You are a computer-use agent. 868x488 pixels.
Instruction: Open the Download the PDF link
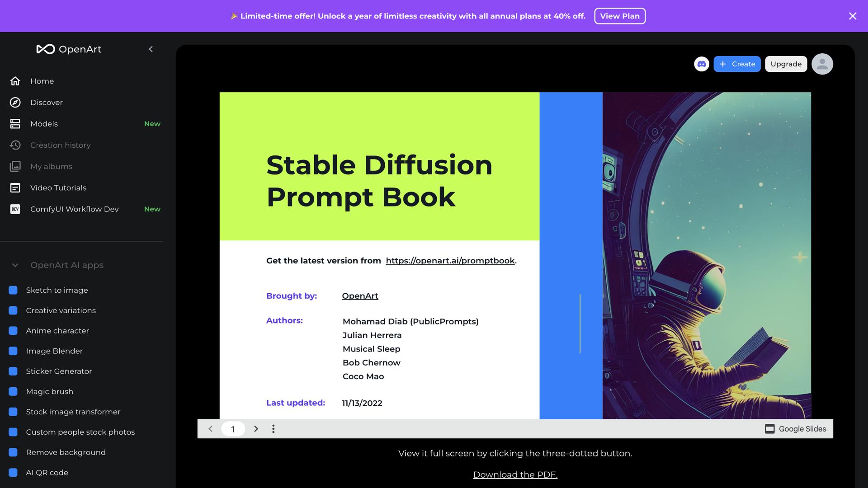[515, 474]
